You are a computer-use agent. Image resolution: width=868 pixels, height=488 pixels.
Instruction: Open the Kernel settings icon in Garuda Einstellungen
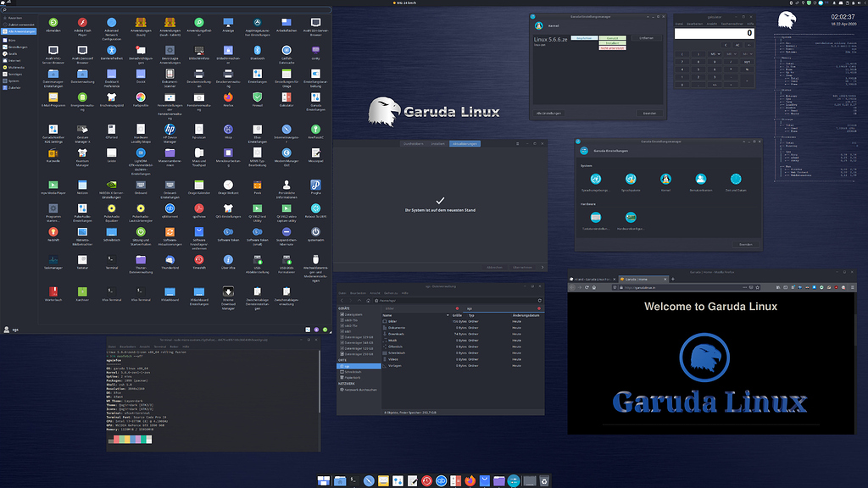point(666,178)
